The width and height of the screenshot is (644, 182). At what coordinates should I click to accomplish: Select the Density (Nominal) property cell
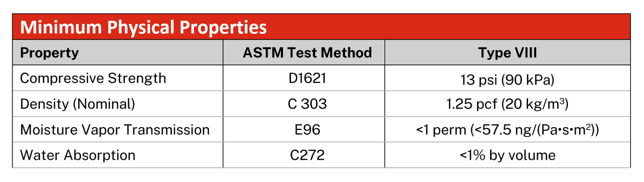[77, 104]
